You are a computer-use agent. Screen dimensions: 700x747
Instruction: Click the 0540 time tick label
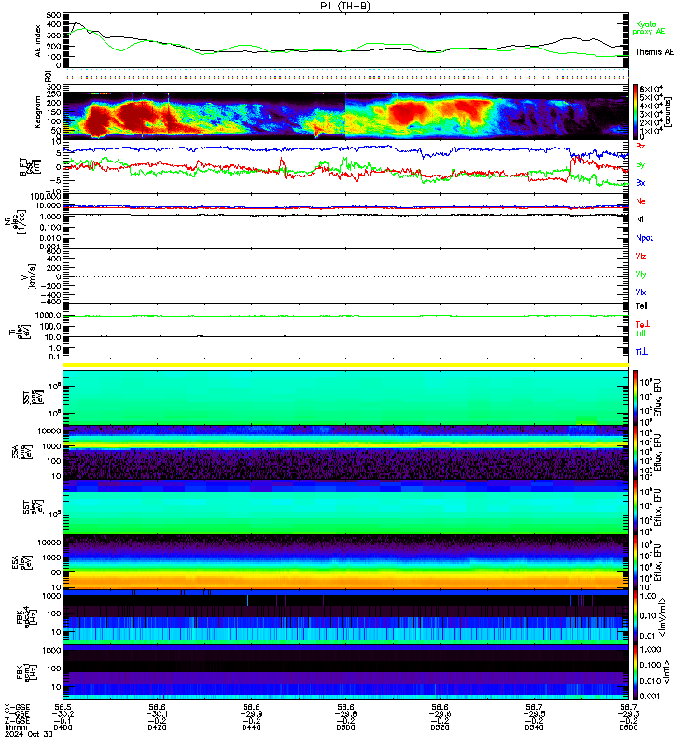coord(534,727)
